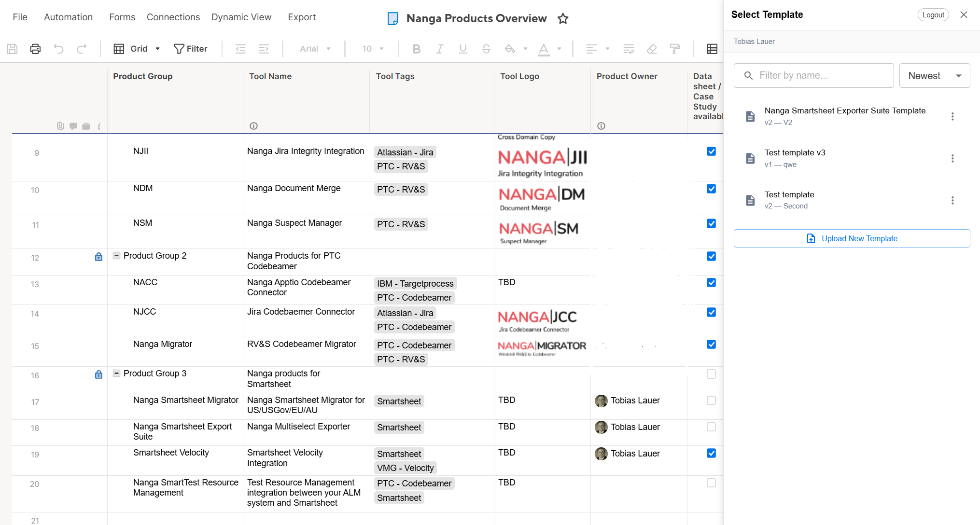
Task: Click the lock icon on row 12
Action: coord(98,257)
